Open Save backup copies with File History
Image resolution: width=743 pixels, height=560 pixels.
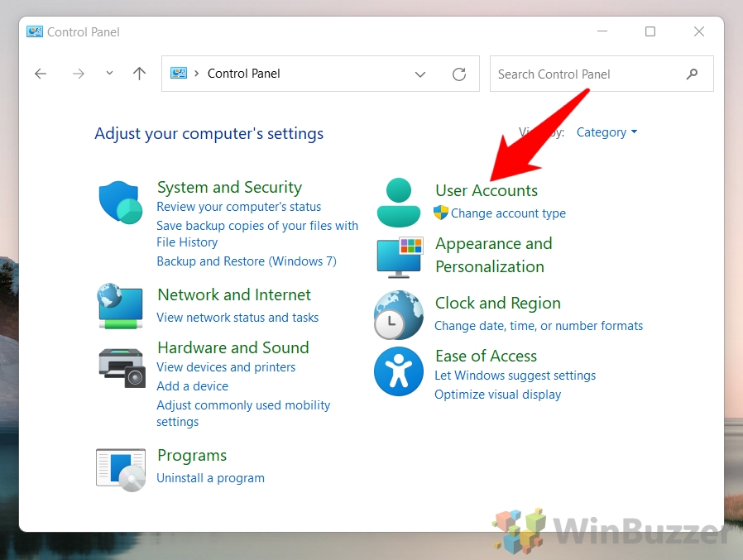click(x=257, y=234)
